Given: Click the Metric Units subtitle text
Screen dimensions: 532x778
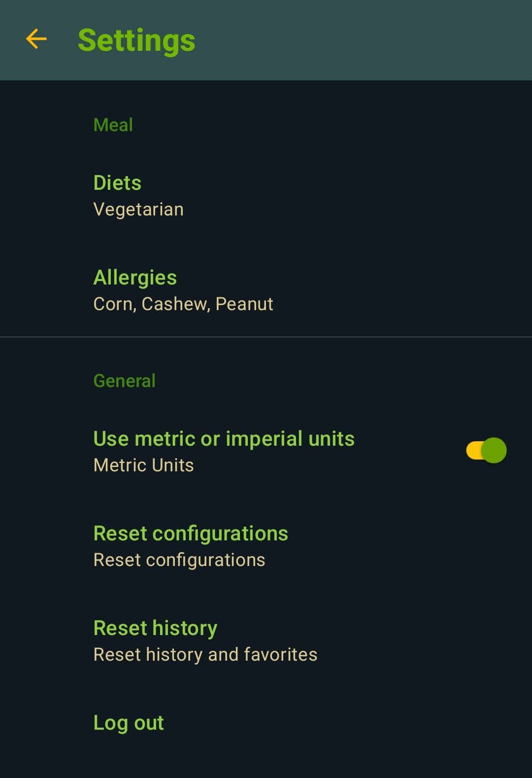Looking at the screenshot, I should click(144, 465).
